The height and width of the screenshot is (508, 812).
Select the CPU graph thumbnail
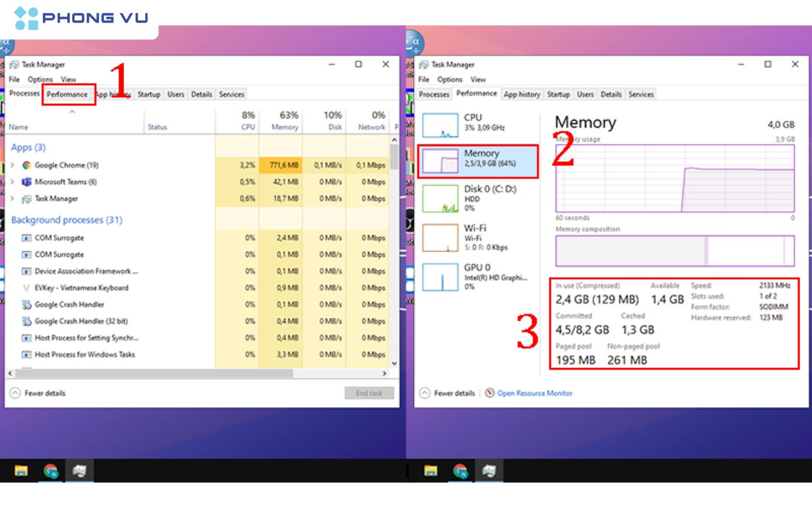click(440, 125)
